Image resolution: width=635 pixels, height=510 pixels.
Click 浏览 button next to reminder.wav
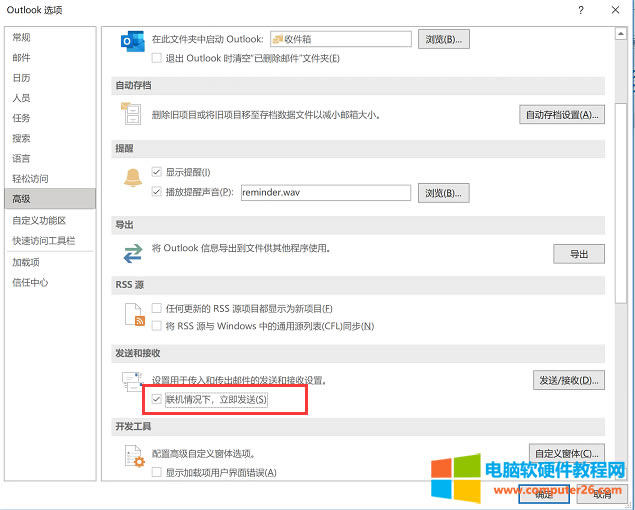point(443,193)
